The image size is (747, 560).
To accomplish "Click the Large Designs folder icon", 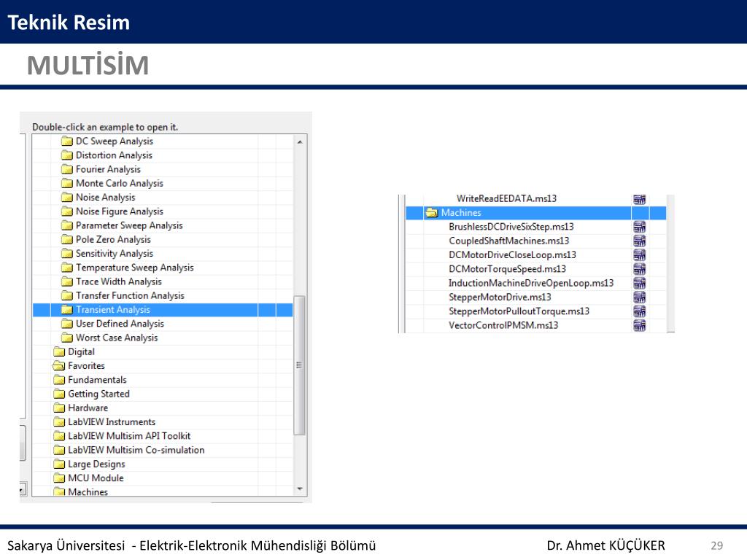I will (x=60, y=464).
